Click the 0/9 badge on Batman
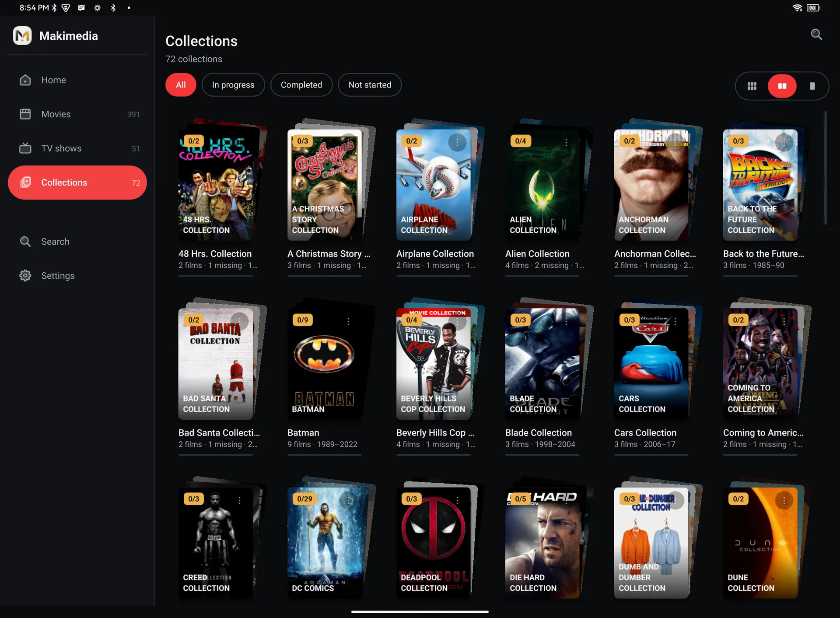 coord(302,320)
